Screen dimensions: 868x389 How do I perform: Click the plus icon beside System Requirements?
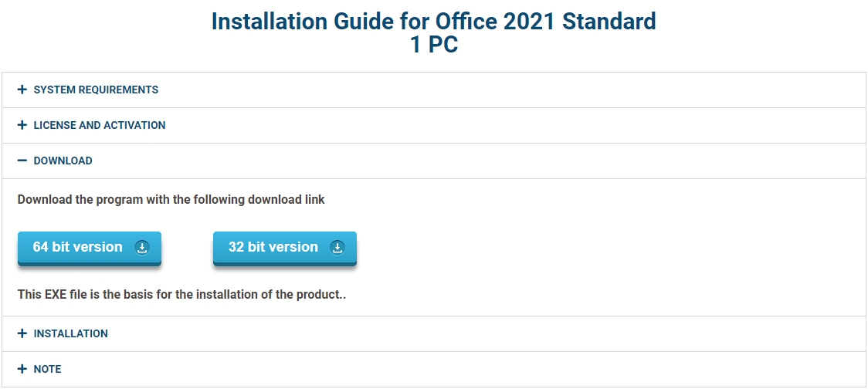click(x=22, y=90)
